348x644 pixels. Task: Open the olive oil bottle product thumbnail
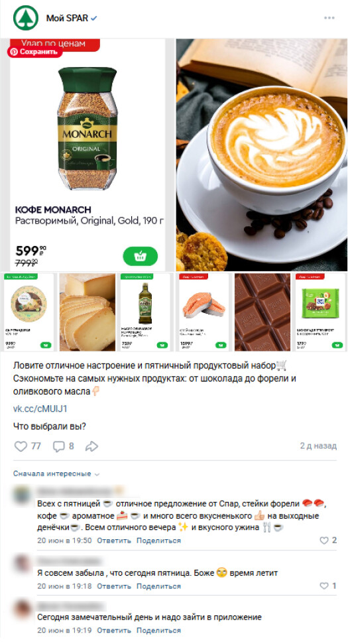pyautogui.click(x=144, y=312)
